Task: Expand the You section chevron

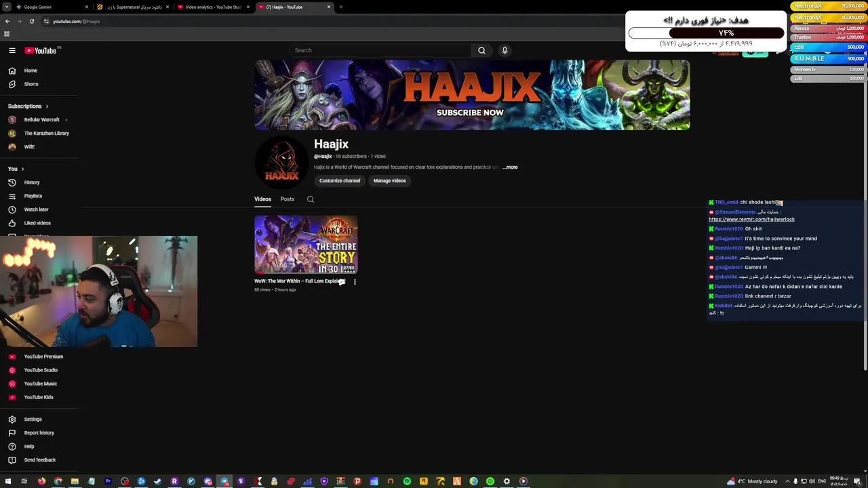Action: click(22, 169)
